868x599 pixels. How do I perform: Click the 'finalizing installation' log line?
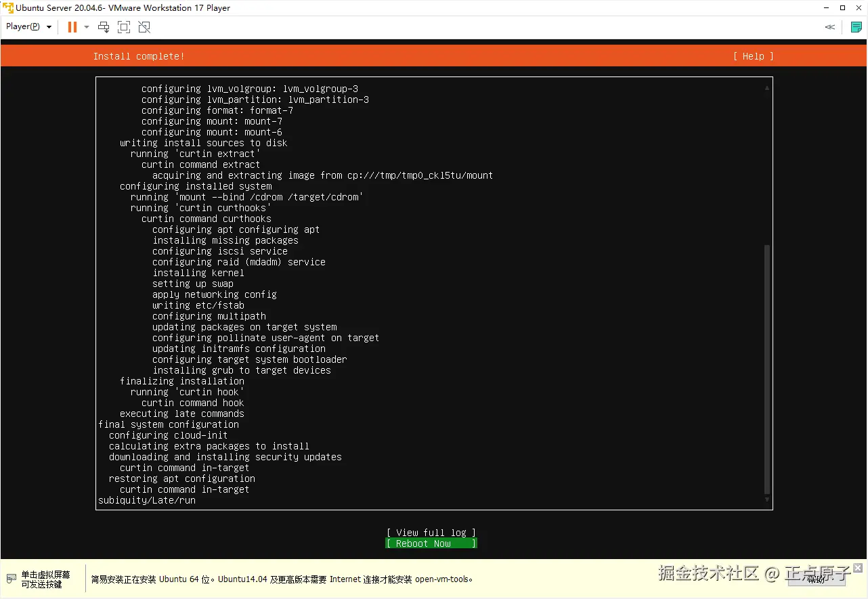tap(182, 381)
